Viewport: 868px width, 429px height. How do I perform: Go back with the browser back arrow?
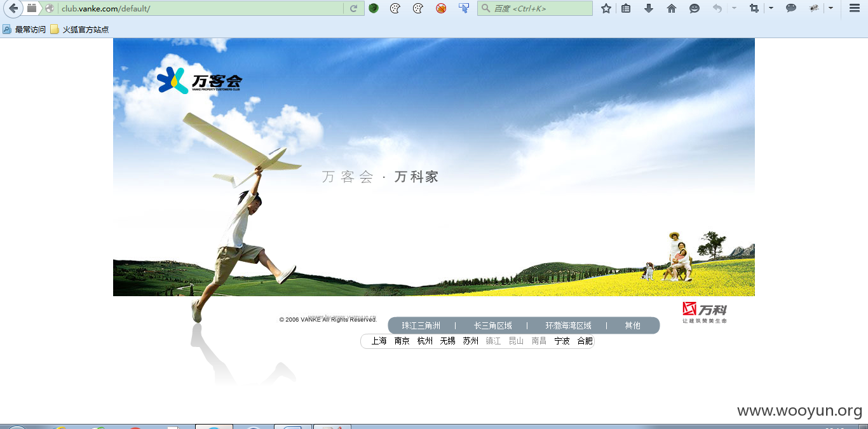pos(13,8)
